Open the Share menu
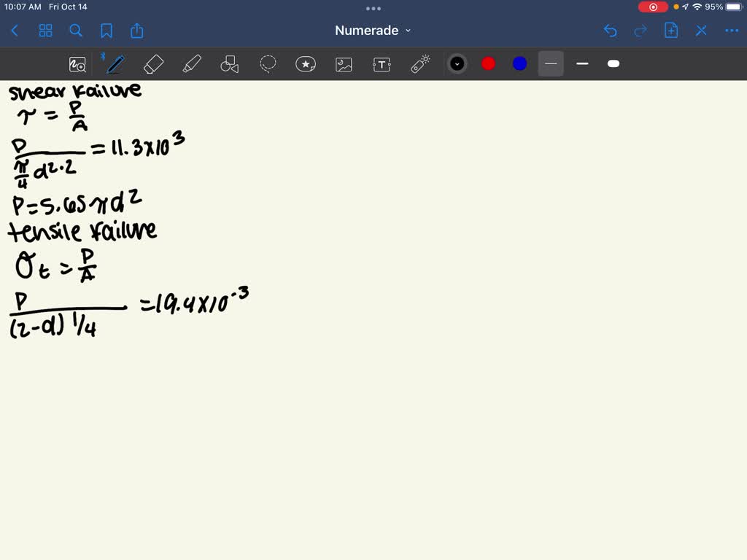The width and height of the screenshot is (747, 560). [x=137, y=31]
